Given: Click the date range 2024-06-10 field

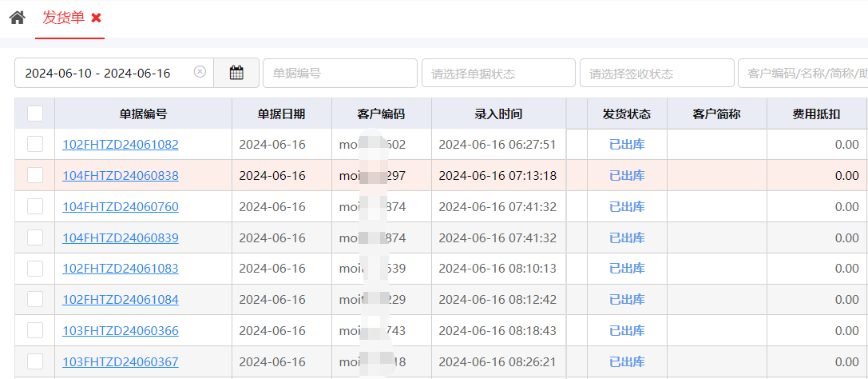Looking at the screenshot, I should (x=97, y=73).
